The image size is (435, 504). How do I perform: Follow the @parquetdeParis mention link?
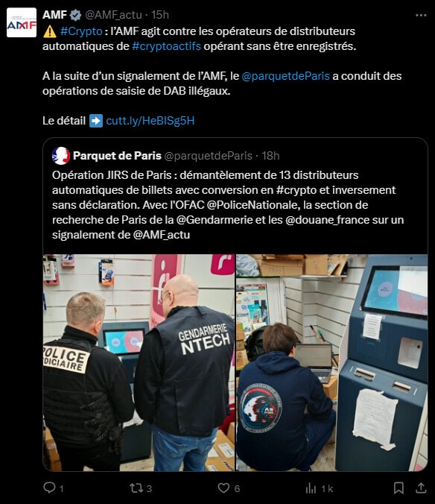[x=285, y=76]
